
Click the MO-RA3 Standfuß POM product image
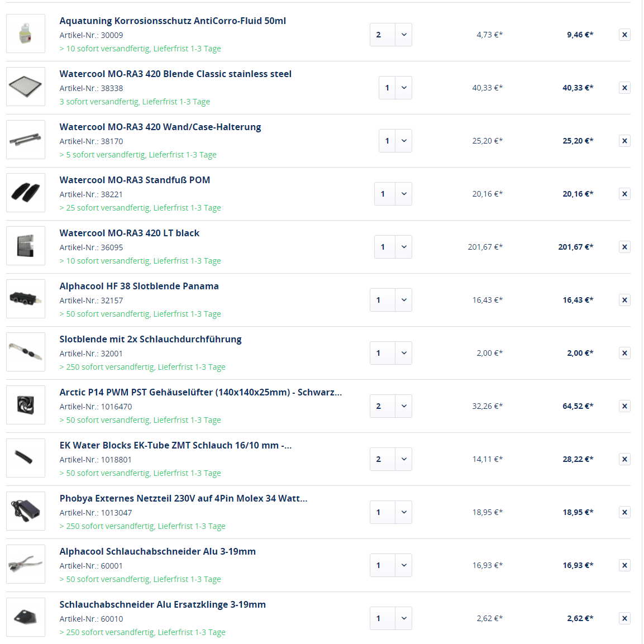click(x=26, y=193)
